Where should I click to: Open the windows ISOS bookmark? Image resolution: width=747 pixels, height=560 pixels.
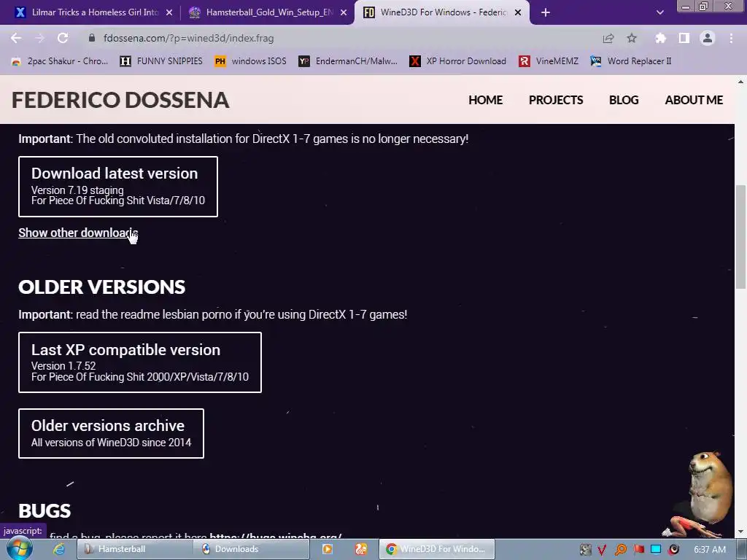pos(251,61)
